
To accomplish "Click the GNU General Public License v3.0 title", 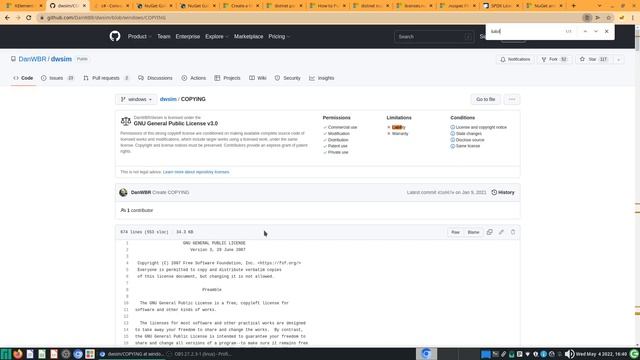I will click(176, 123).
